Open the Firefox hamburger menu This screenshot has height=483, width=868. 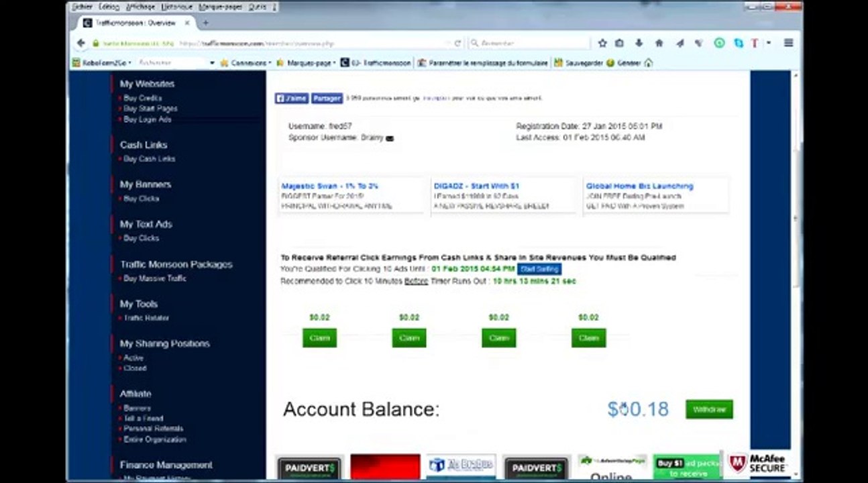789,43
